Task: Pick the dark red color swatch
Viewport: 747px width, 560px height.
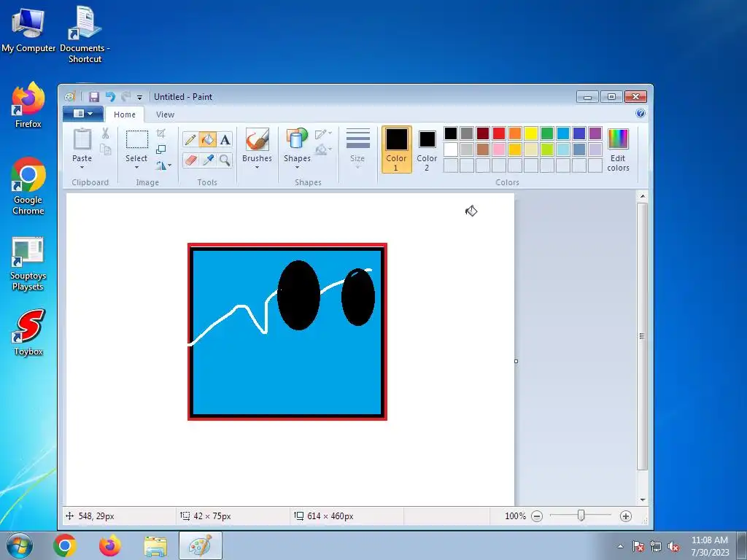Action: (483, 133)
